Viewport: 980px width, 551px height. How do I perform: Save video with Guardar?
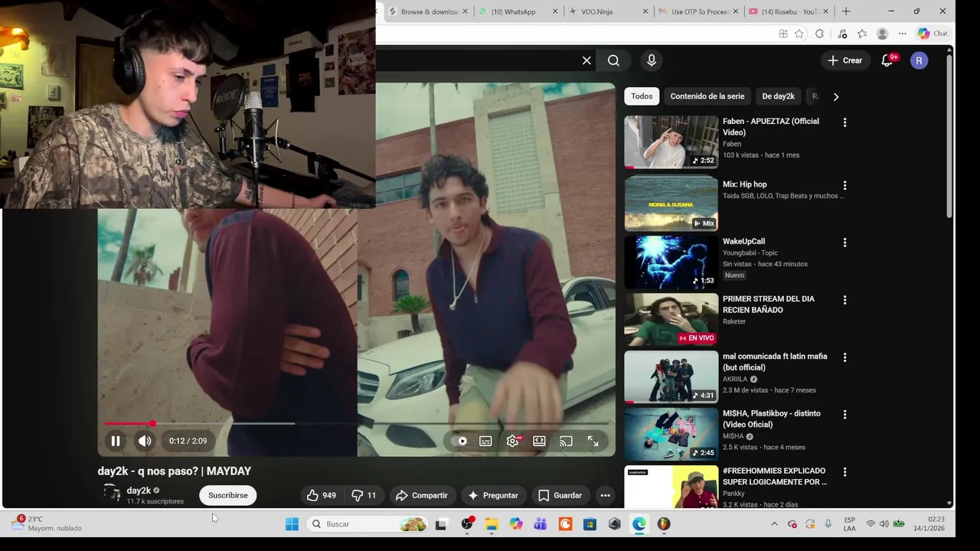(x=560, y=495)
